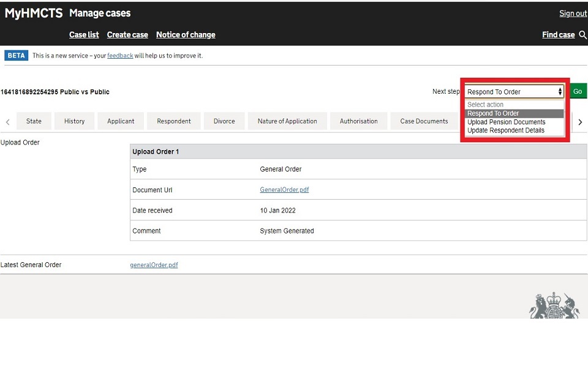The height and width of the screenshot is (392, 588).
Task: Open the GeneralOrder.pdf document link
Action: click(284, 190)
